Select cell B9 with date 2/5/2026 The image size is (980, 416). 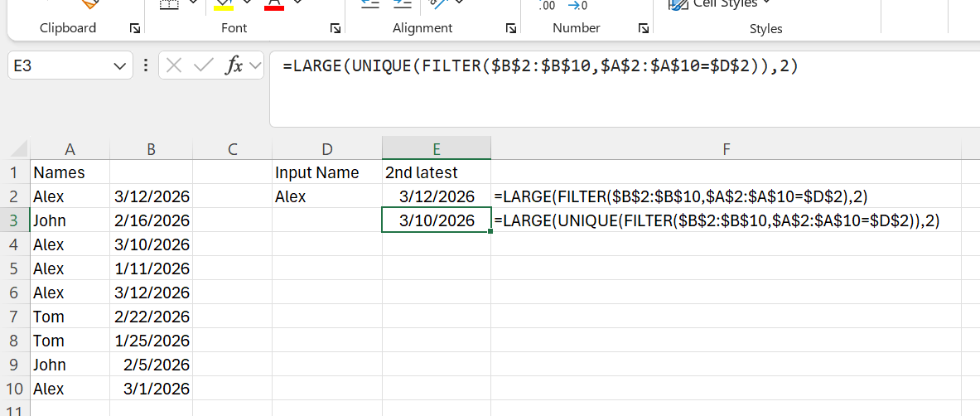coord(152,364)
